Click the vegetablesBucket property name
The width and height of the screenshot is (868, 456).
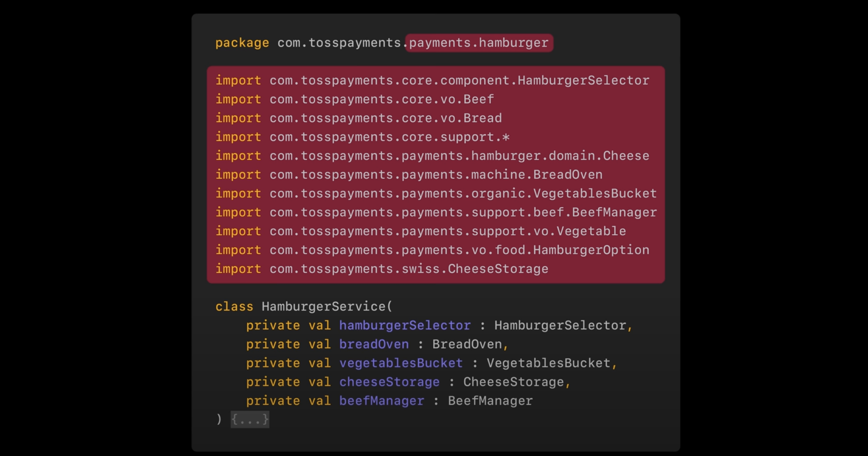pos(401,363)
